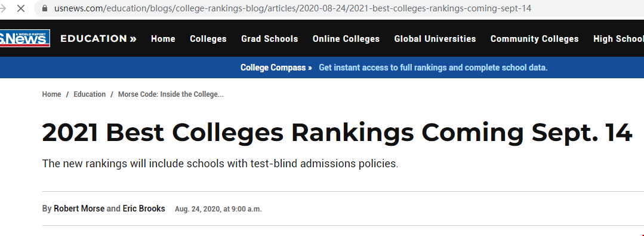Open High Schools navigation item
The image size is (644, 236).
pyautogui.click(x=618, y=39)
